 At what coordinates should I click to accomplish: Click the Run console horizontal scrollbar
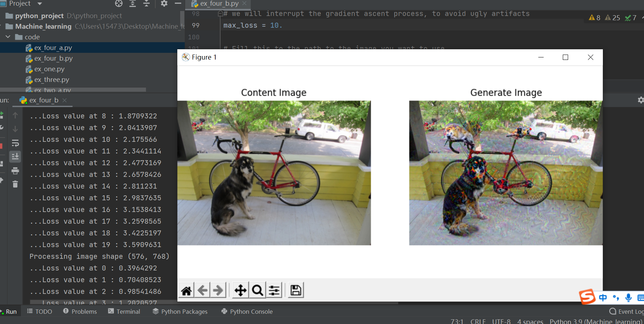tap(214, 303)
